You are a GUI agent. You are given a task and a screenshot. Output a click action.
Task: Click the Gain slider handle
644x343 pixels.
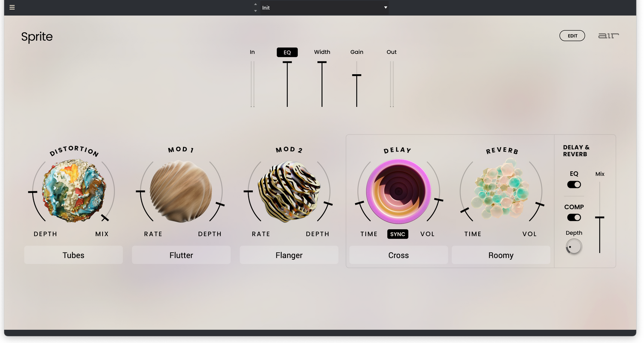pos(356,76)
